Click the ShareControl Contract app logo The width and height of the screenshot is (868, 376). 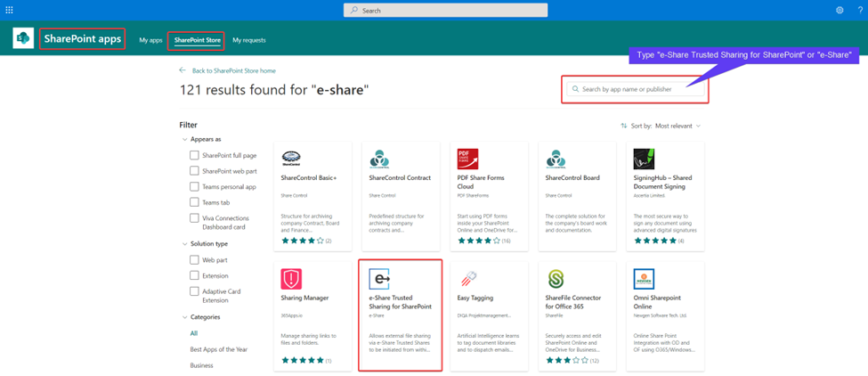click(x=379, y=159)
